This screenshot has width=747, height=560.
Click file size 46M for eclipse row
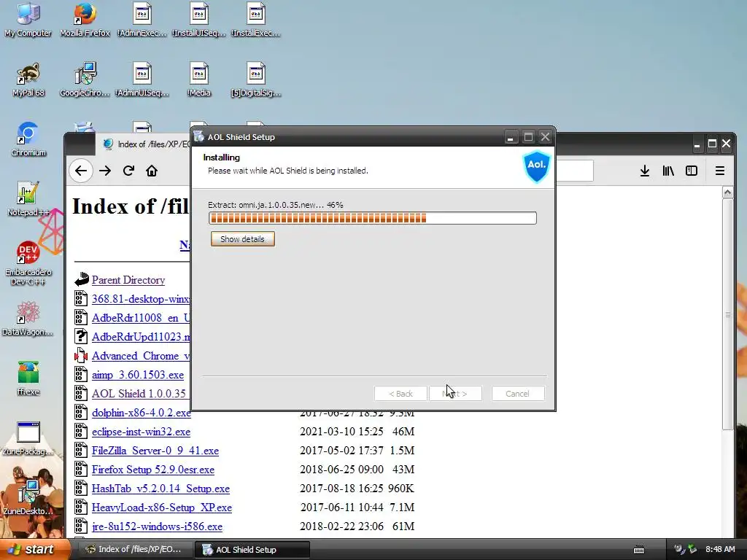pos(403,432)
